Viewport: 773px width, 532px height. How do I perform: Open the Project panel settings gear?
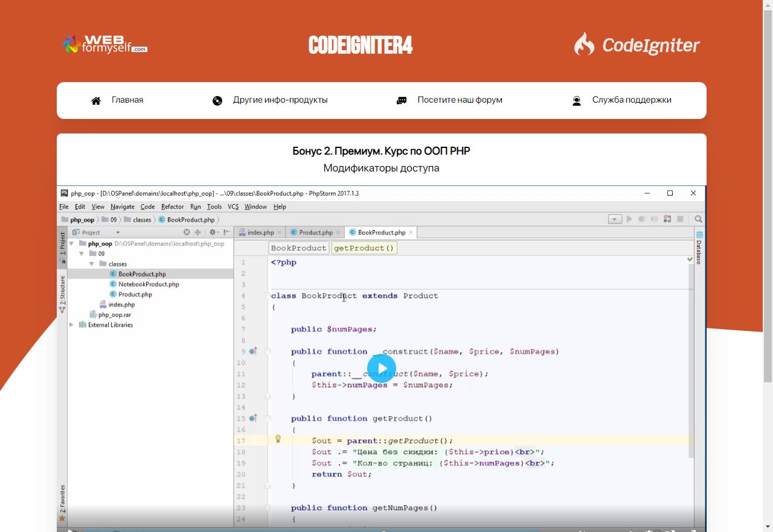(213, 232)
